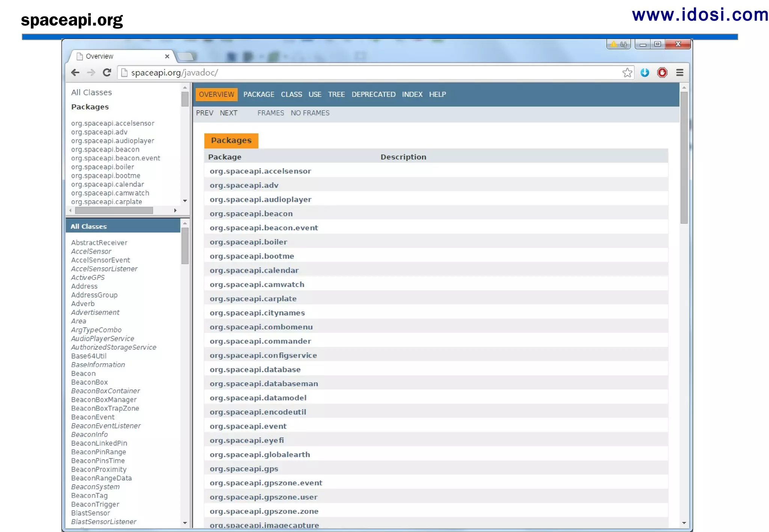Click the browser back arrow
The height and width of the screenshot is (532, 769).
[75, 72]
